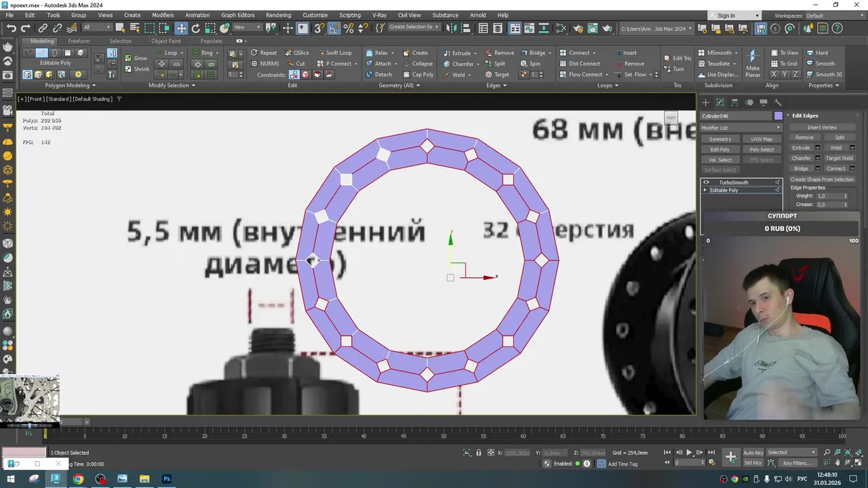Toggle the Set Key button
The height and width of the screenshot is (488, 868).
[753, 463]
